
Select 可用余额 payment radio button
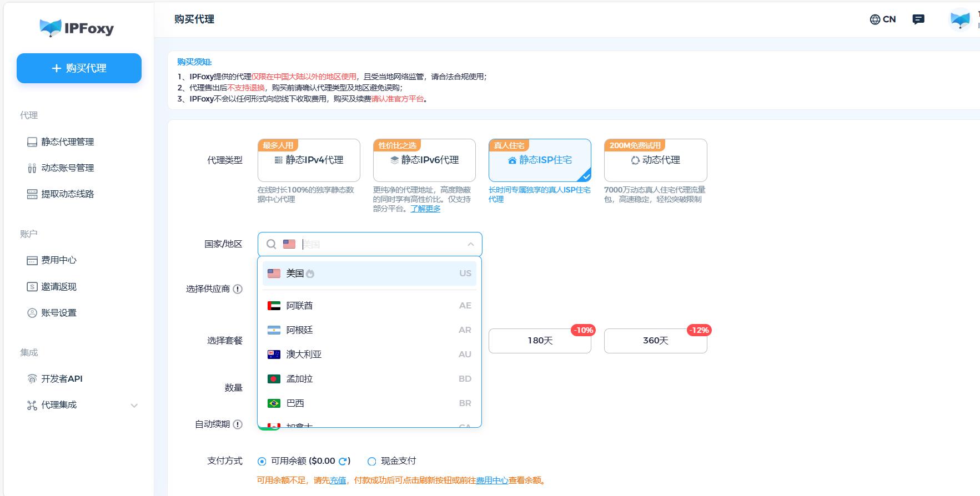coord(262,461)
